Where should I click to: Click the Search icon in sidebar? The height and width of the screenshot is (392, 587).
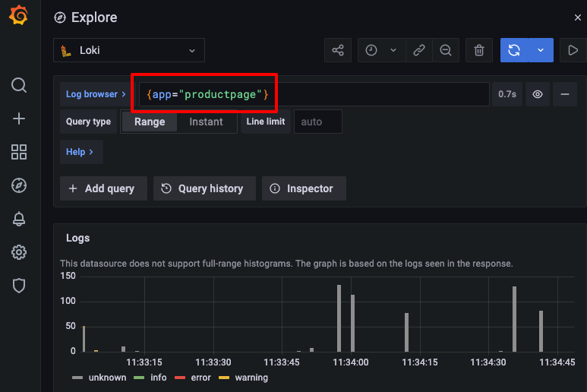click(19, 84)
